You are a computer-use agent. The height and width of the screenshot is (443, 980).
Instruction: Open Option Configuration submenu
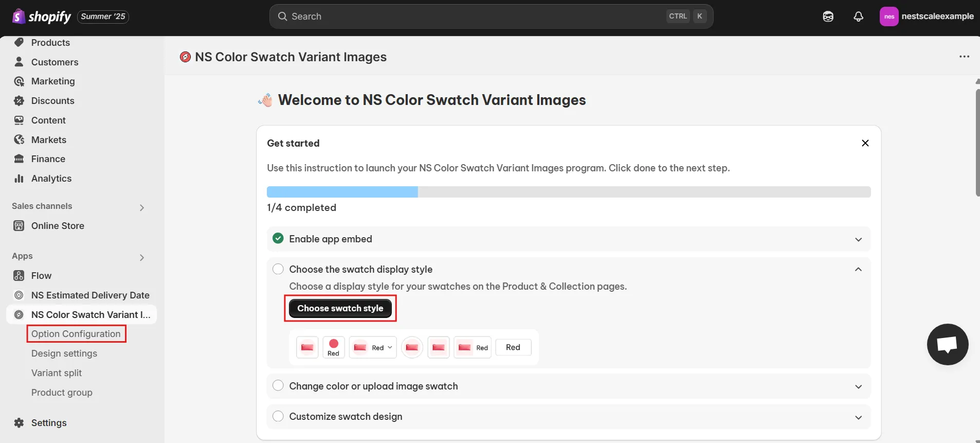(76, 334)
